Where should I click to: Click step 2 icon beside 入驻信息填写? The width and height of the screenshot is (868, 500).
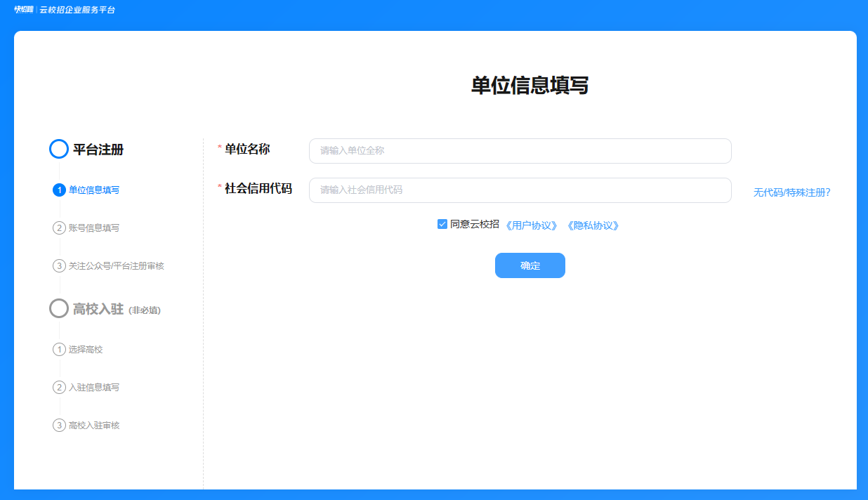tap(59, 387)
